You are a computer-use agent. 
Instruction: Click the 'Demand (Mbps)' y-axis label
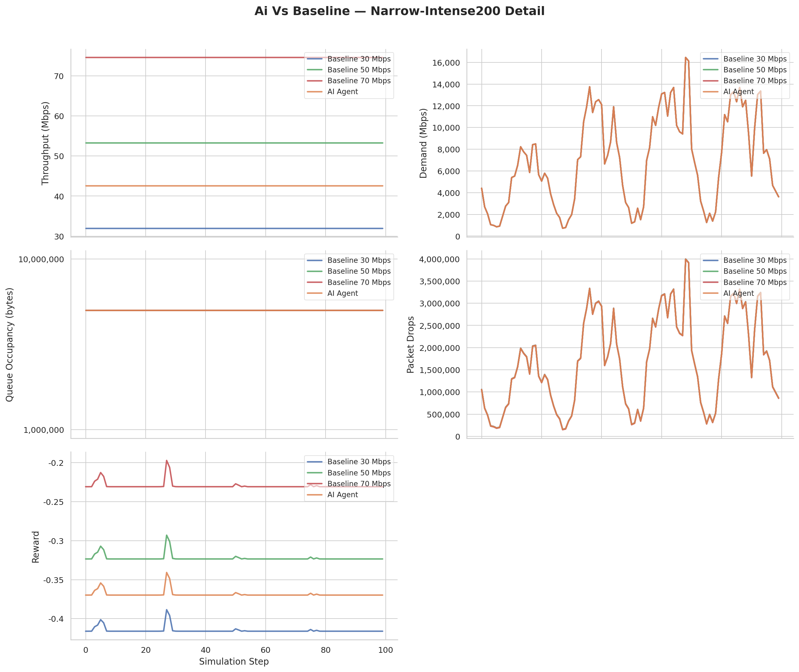click(x=423, y=143)
